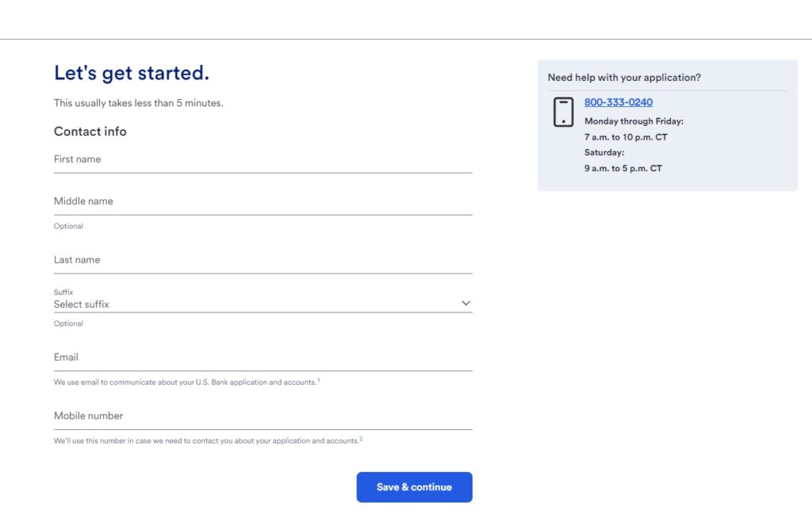Click the Saturday hours label

pos(604,152)
